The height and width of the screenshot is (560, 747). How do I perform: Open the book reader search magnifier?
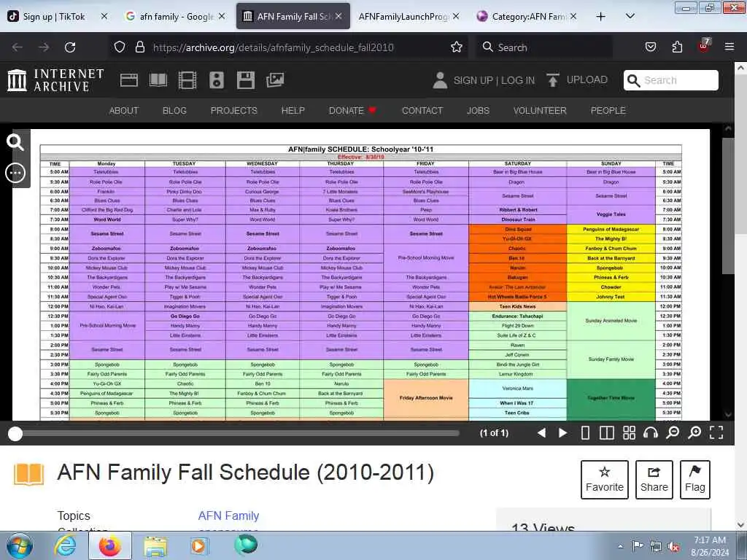coord(15,142)
